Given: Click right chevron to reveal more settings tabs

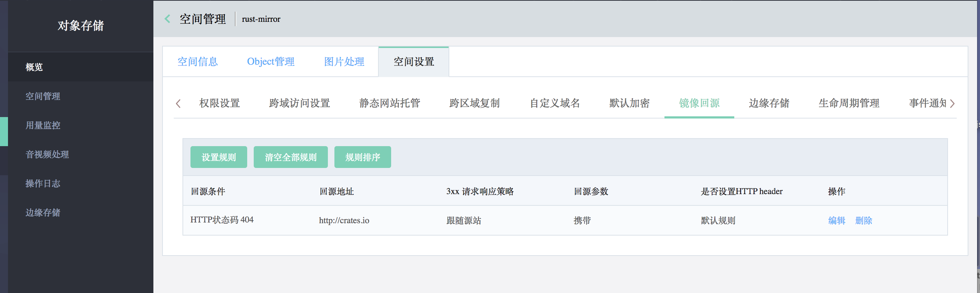Looking at the screenshot, I should [952, 104].
